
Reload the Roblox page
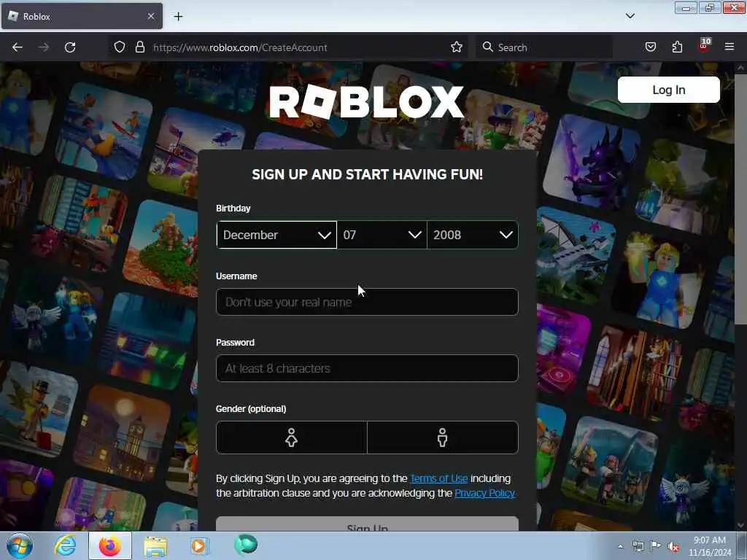[x=70, y=47]
